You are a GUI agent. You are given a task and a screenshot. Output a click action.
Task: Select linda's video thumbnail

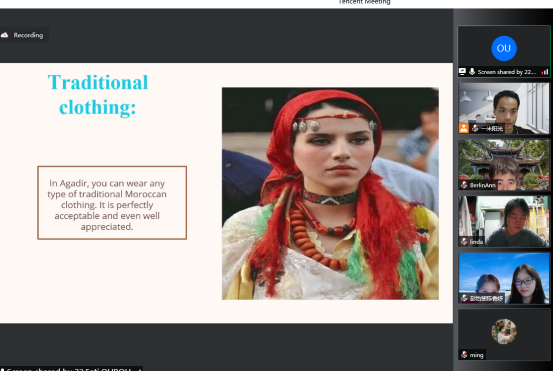(504, 222)
